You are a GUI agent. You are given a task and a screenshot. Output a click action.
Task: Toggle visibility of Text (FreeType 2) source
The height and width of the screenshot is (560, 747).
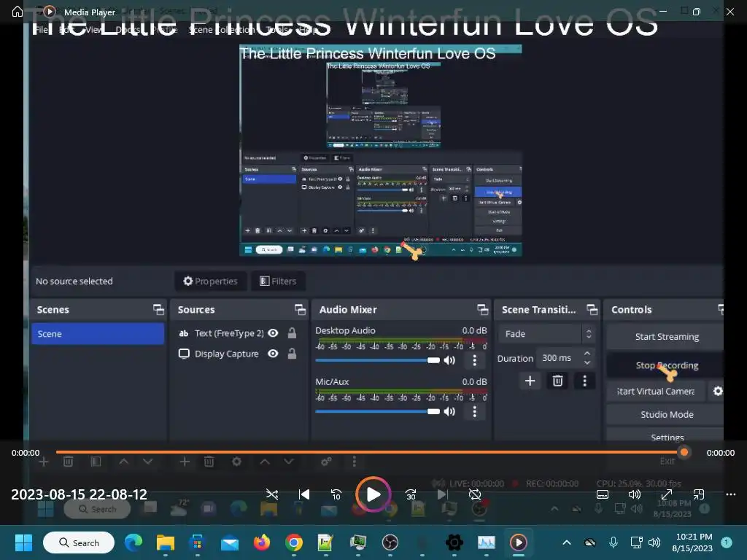click(x=273, y=333)
